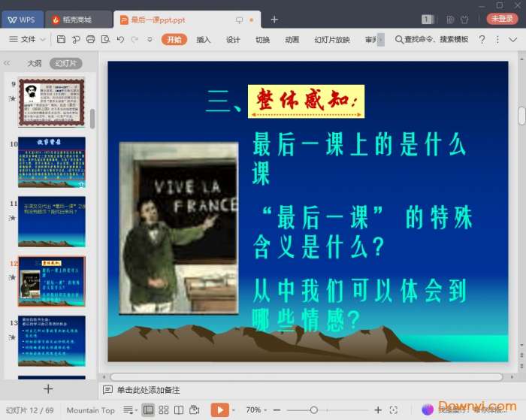Select the 幻灯片 panel view toggle

tap(65, 64)
